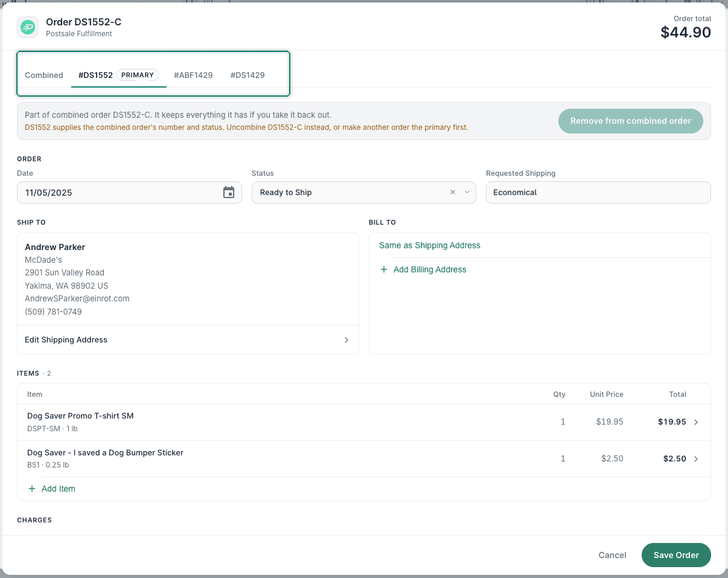The image size is (728, 578).
Task: Click the Add Billing Address link
Action: pos(430,270)
